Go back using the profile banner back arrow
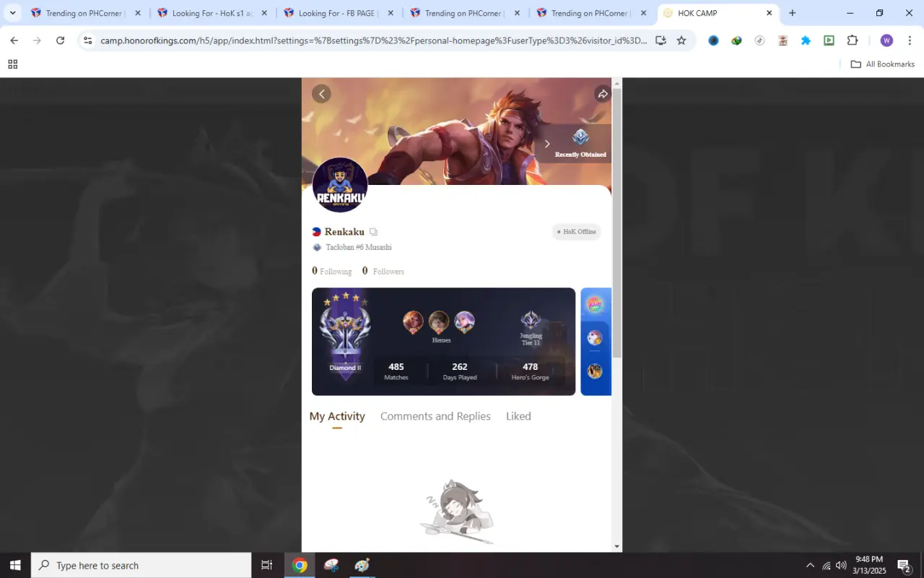The height and width of the screenshot is (578, 924). pyautogui.click(x=321, y=94)
